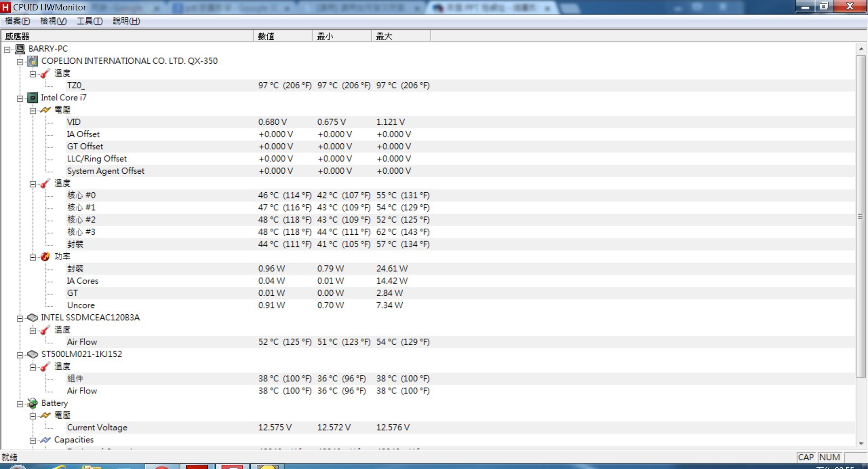Collapse the Intel Core i7 node
The height and width of the screenshot is (469, 868).
point(20,99)
